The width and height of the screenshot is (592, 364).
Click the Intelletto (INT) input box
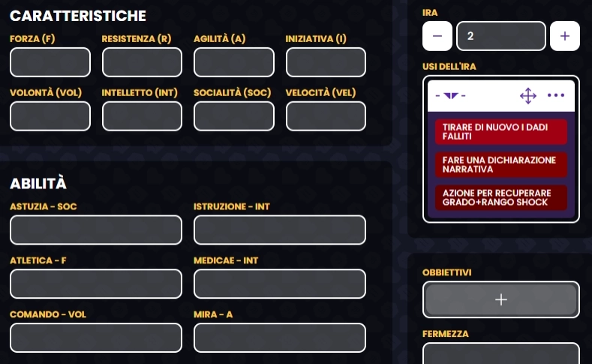(142, 116)
